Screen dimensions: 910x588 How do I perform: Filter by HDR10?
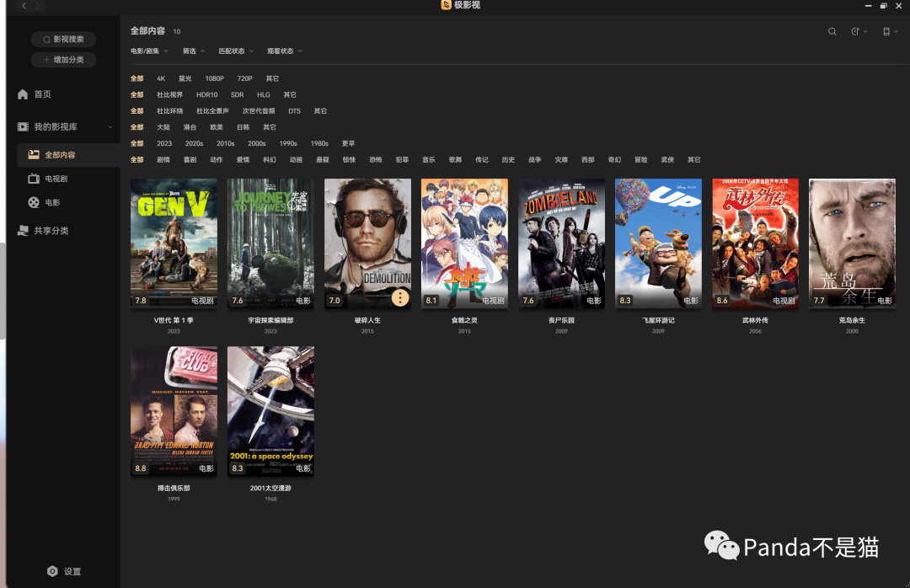click(x=206, y=94)
